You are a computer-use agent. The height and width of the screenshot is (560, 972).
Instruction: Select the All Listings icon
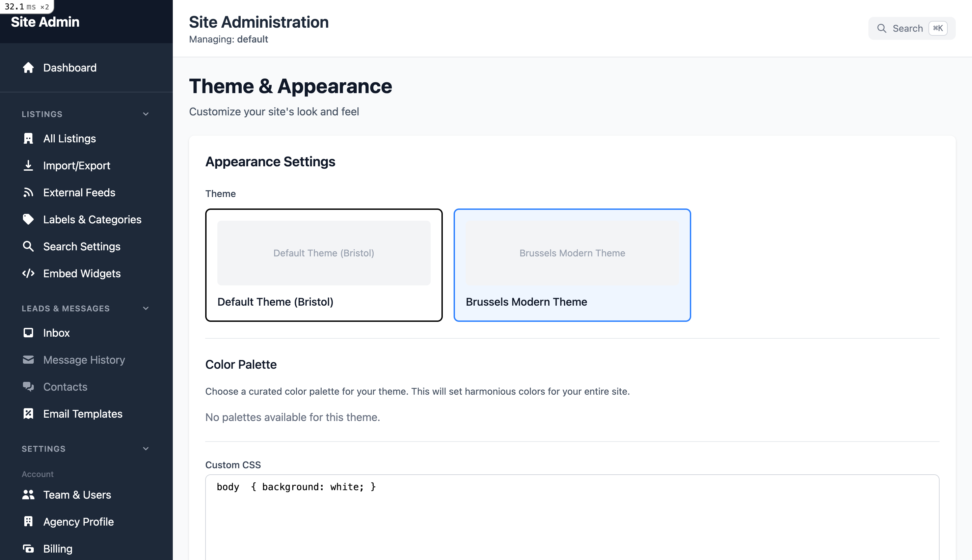click(28, 138)
